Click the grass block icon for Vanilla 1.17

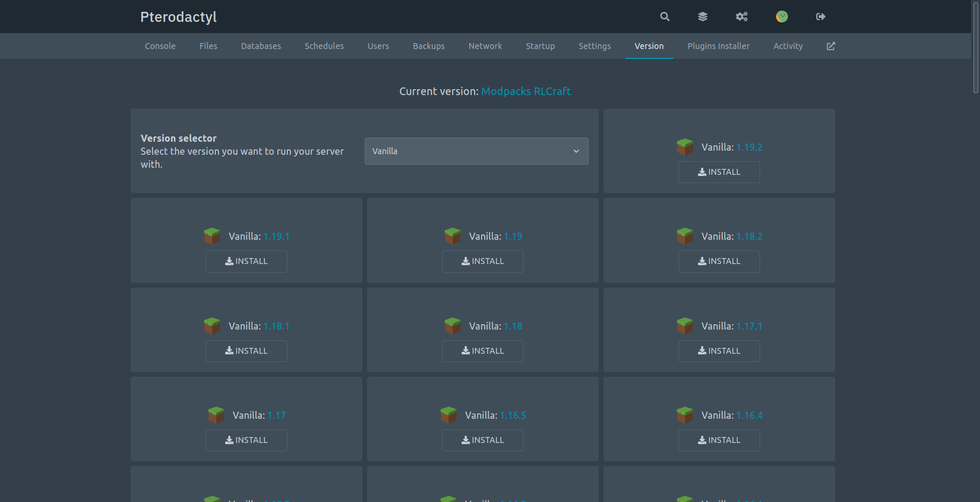pos(216,415)
